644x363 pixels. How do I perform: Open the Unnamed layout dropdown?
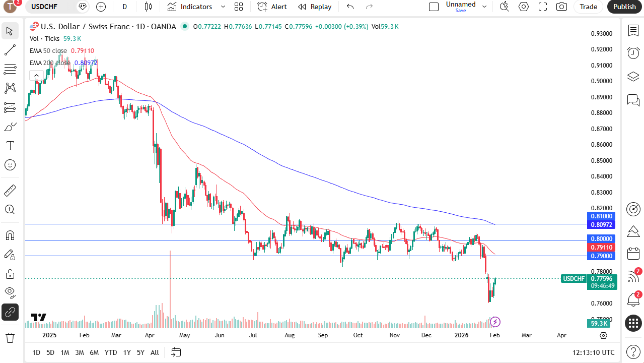[484, 7]
